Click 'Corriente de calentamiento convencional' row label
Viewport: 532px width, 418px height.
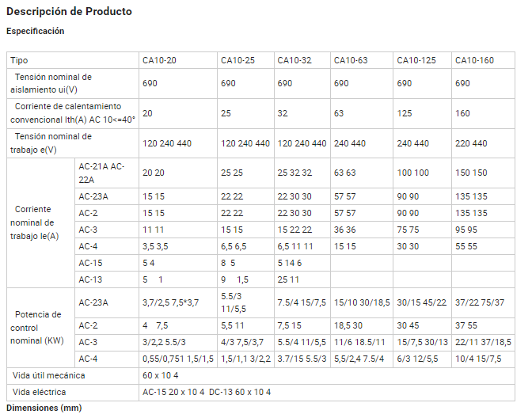[73, 113]
